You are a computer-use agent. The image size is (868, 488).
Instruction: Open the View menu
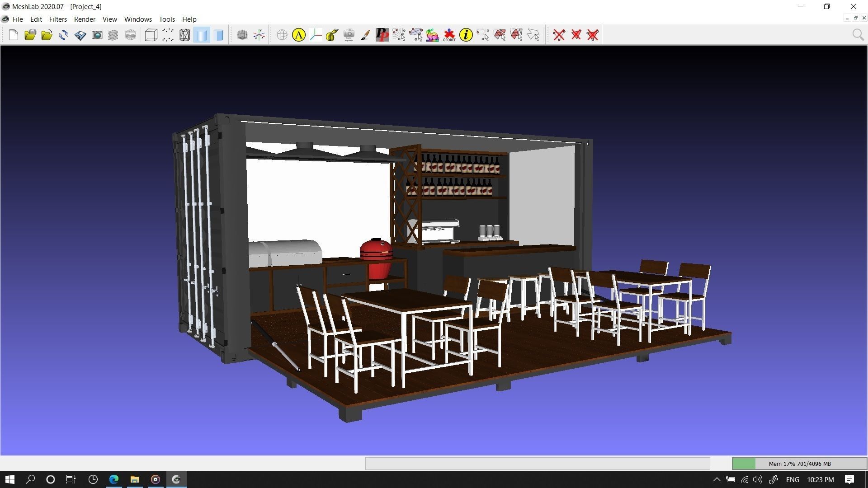pos(109,19)
